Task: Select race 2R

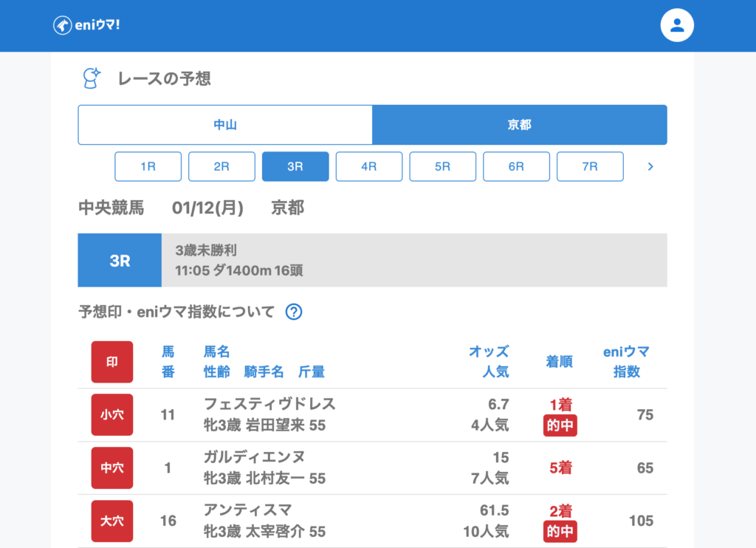Action: 221,167
